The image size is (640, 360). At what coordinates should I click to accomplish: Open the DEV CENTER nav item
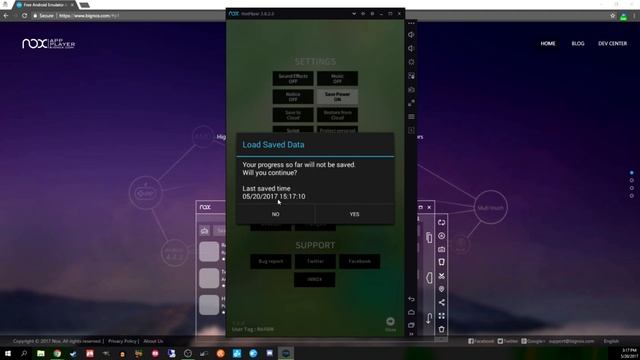(x=612, y=43)
